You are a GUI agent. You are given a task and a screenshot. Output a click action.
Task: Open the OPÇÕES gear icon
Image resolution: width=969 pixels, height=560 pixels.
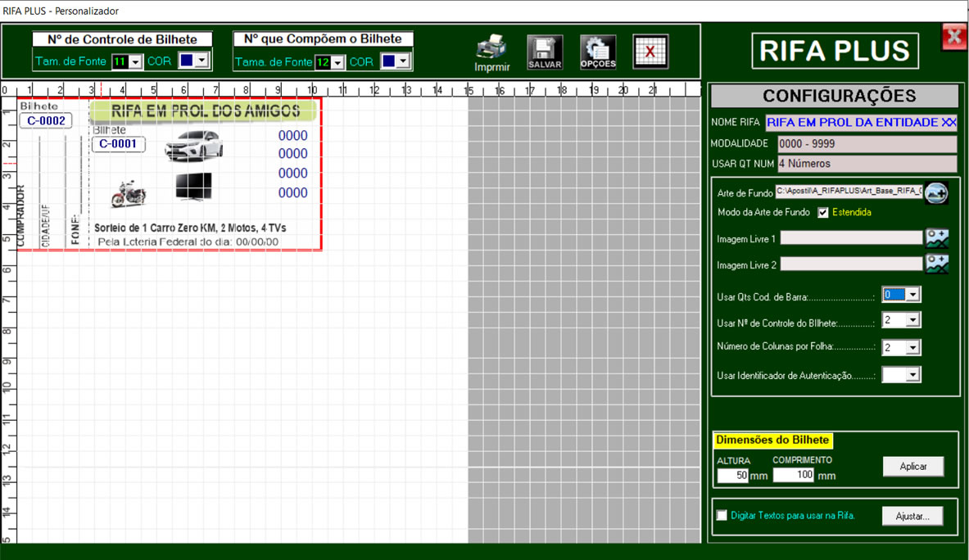point(598,52)
